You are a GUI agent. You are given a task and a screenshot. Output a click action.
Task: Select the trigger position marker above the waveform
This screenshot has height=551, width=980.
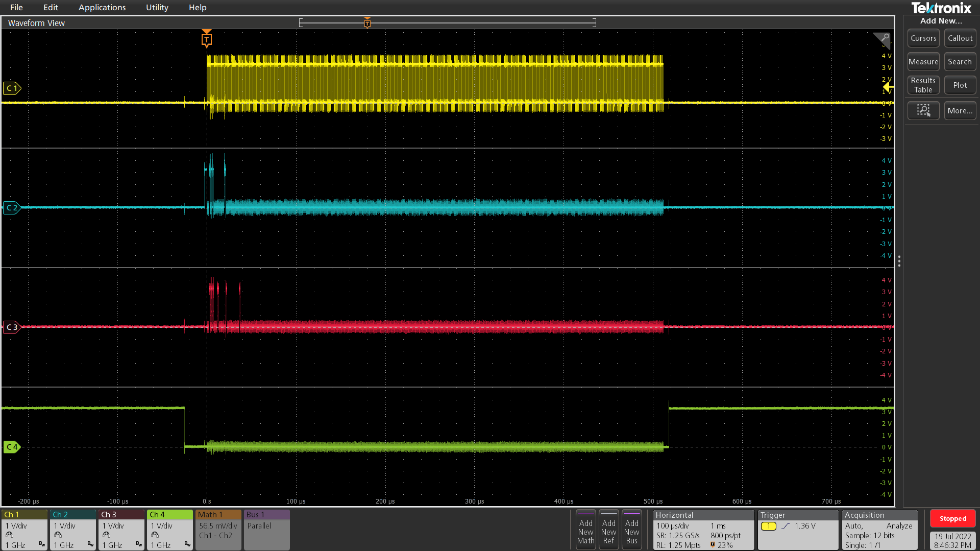(207, 39)
